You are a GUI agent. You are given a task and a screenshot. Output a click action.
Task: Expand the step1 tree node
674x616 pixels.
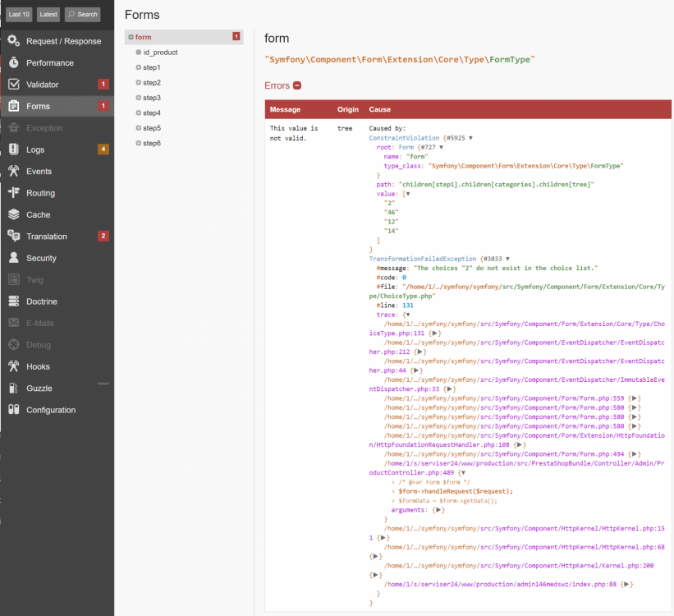[139, 67]
